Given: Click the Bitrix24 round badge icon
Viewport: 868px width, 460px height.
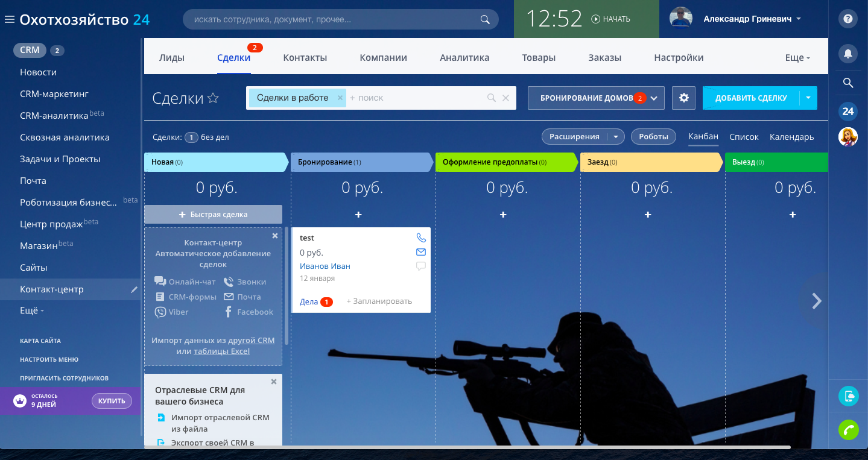Looking at the screenshot, I should tap(848, 111).
